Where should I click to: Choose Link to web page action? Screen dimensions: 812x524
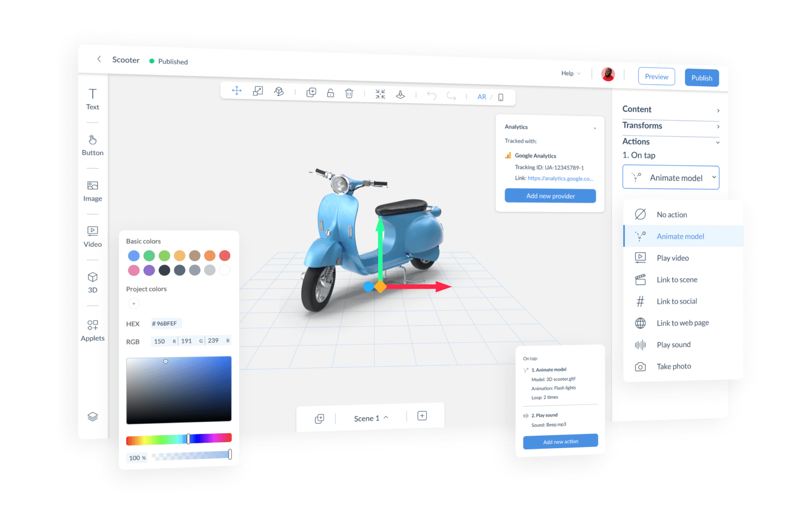682,323
